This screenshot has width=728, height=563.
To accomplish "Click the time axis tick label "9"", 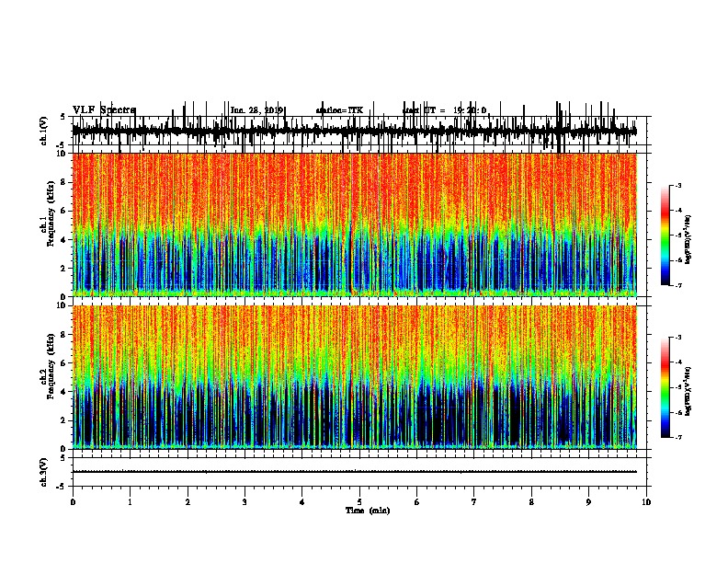I will (588, 502).
